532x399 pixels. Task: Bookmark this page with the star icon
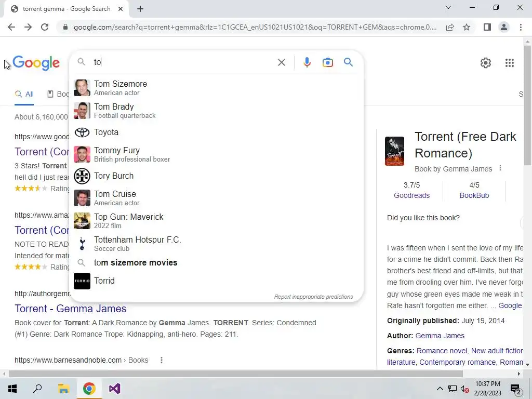[467, 27]
